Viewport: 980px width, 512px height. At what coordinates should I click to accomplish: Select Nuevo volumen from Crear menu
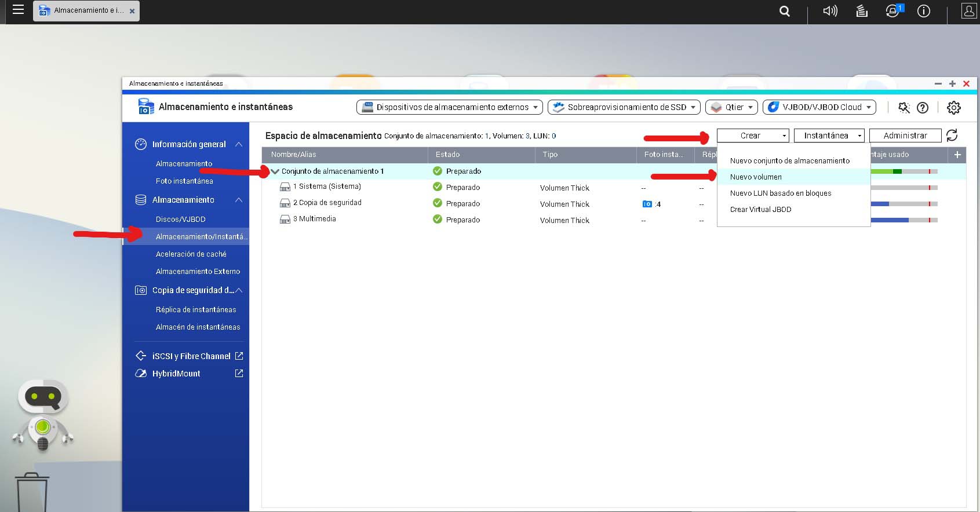(x=756, y=177)
